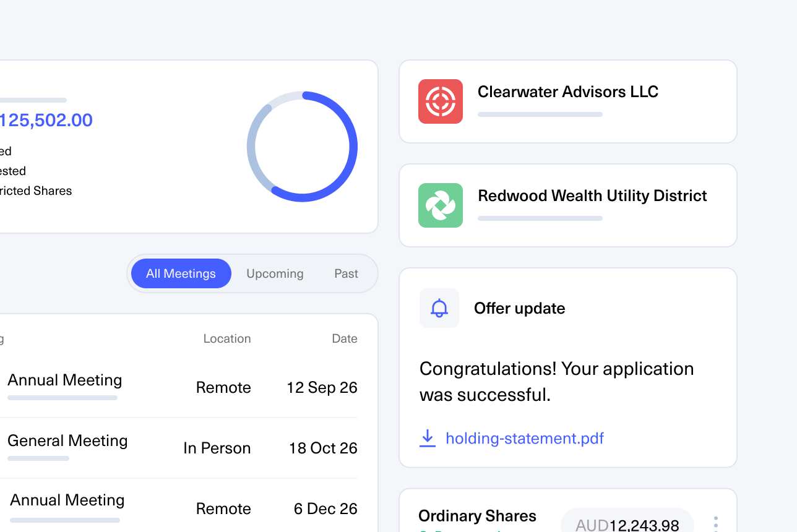Screen dimensions: 797x532
Task: Open the Ordinary Shares three-dot menu
Action: pos(716,525)
